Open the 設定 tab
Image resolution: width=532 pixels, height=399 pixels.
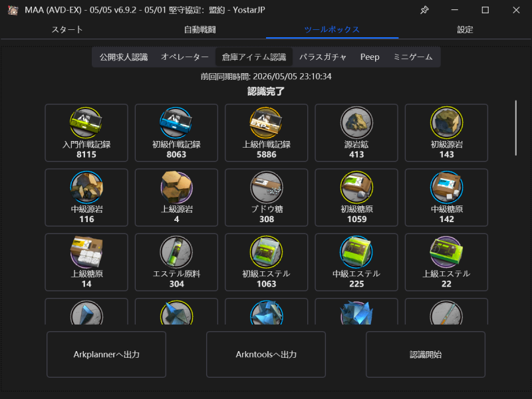coord(465,29)
